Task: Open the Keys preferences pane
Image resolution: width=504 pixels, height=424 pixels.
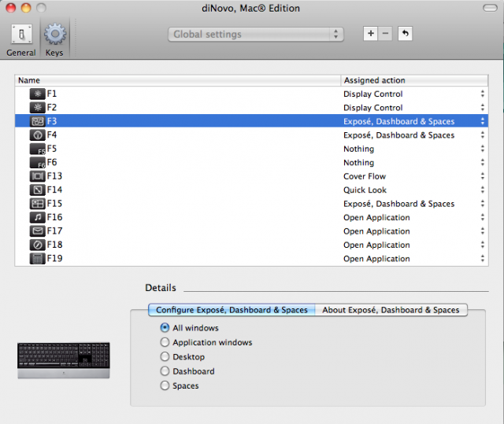Action: (x=54, y=40)
